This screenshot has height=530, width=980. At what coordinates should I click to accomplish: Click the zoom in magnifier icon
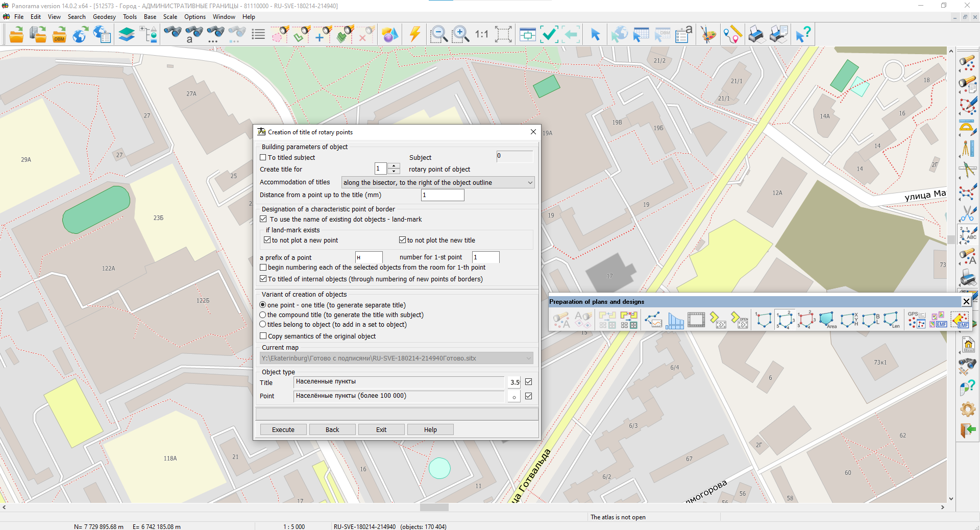460,35
